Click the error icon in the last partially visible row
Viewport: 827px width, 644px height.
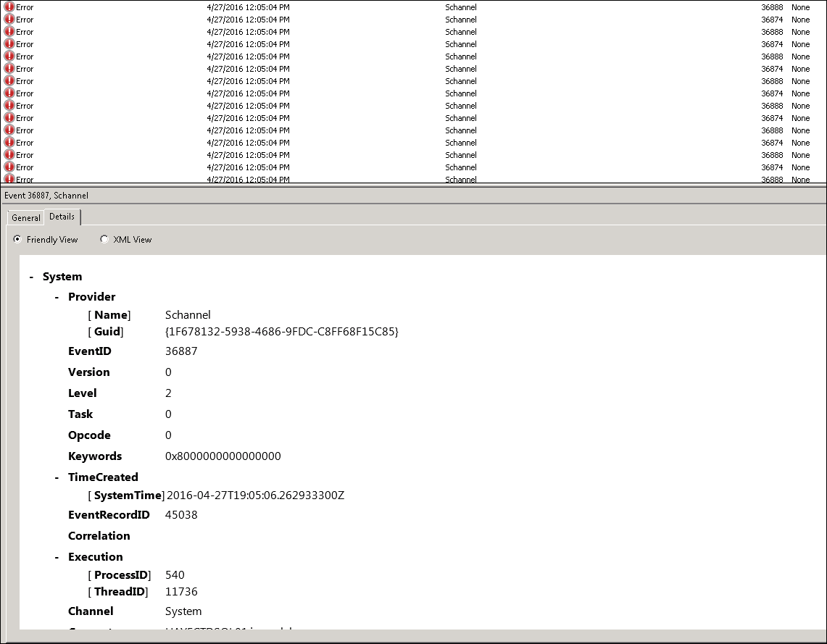tap(9, 178)
